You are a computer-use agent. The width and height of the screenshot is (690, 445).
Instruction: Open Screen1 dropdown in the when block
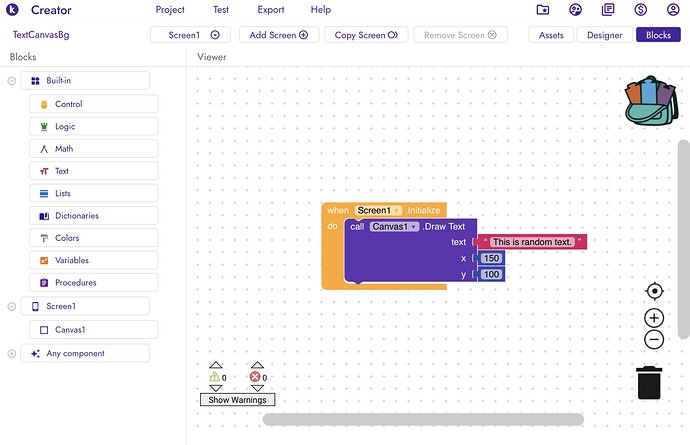coord(378,210)
